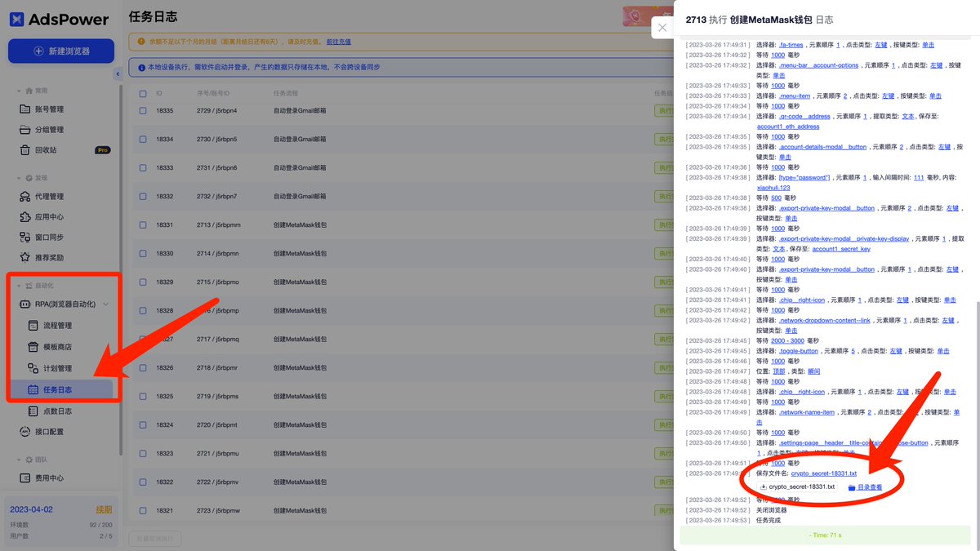Check the box for task ID 18321
The image size is (980, 551).
tap(143, 511)
